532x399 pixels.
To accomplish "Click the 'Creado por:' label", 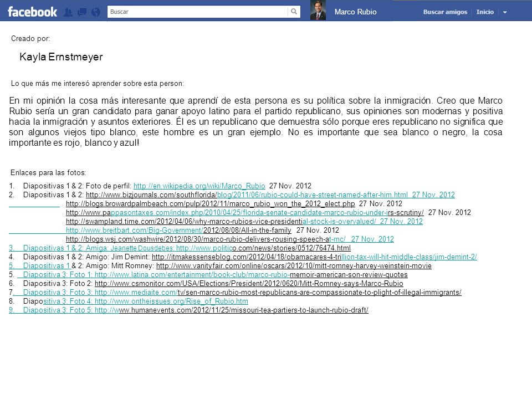I will (x=30, y=38).
